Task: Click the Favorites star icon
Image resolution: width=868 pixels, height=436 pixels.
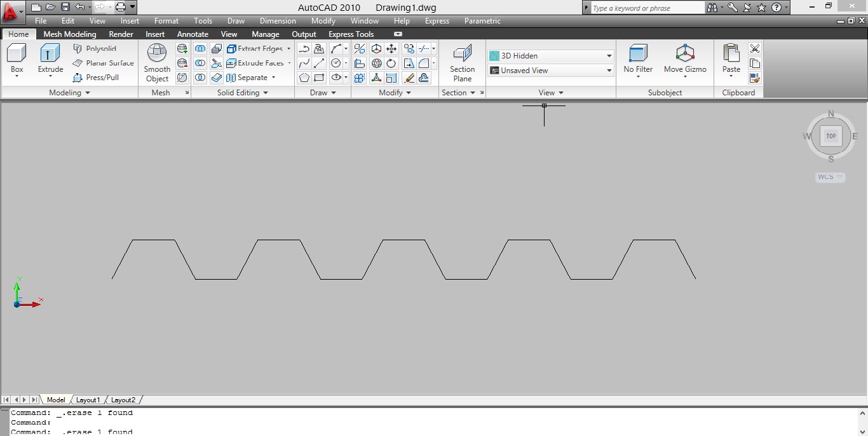Action: click(762, 8)
